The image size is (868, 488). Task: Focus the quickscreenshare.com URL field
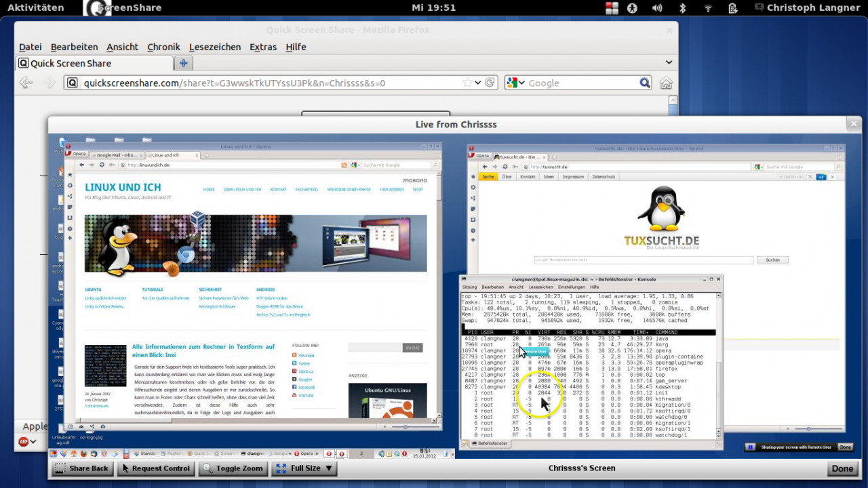271,83
